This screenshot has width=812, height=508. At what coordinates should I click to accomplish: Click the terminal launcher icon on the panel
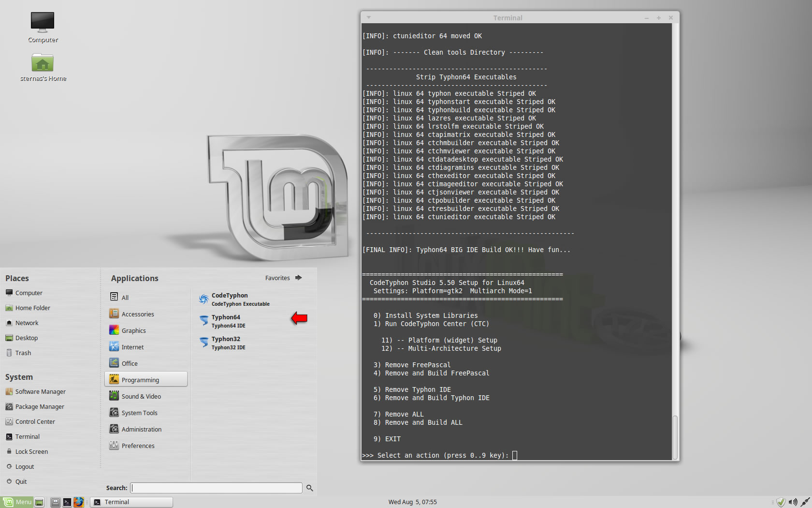click(67, 502)
